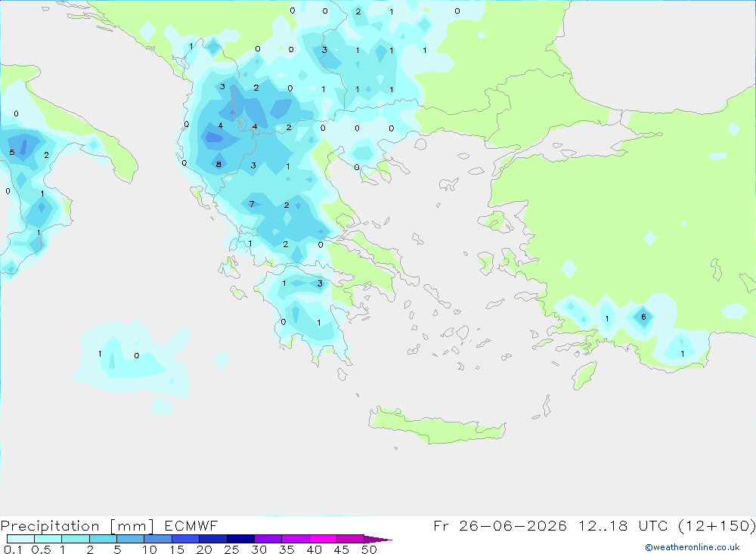Image resolution: width=756 pixels, height=554 pixels.
Task: Click the 6 mm value over southern Turkey
Action: pyautogui.click(x=643, y=317)
